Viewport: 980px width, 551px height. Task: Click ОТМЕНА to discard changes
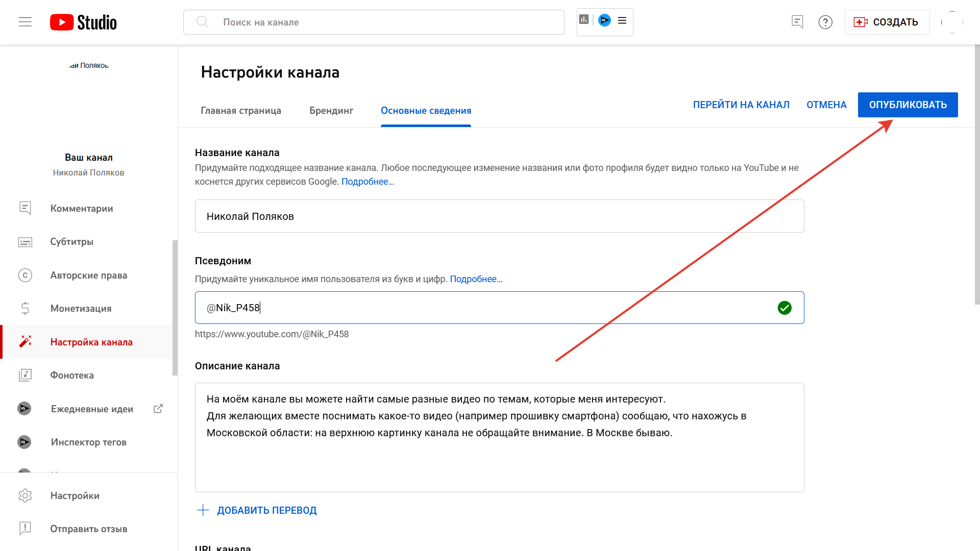point(826,105)
